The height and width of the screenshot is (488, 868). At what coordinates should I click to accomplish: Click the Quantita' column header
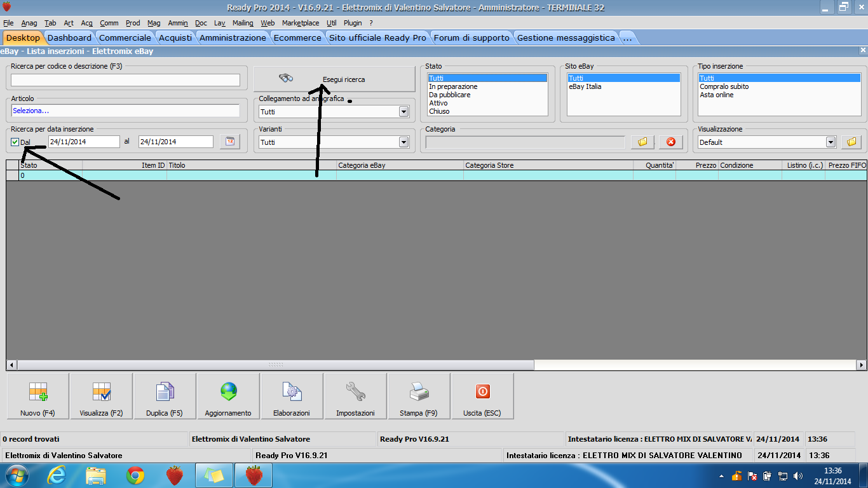click(x=654, y=165)
